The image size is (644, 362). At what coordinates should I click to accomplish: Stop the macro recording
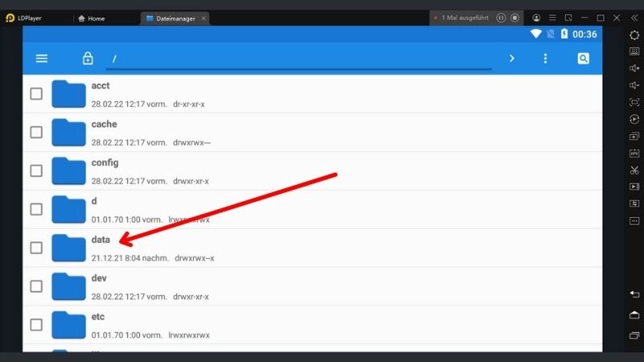click(x=515, y=18)
